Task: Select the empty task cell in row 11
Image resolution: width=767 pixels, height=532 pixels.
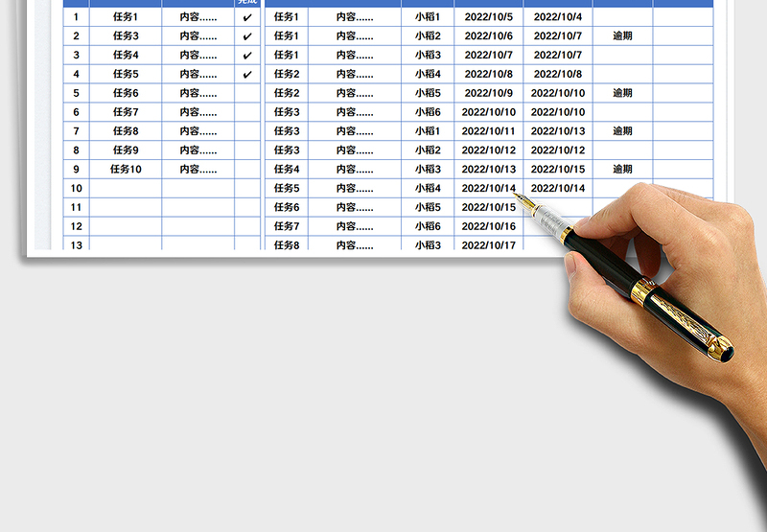Action: (x=126, y=207)
